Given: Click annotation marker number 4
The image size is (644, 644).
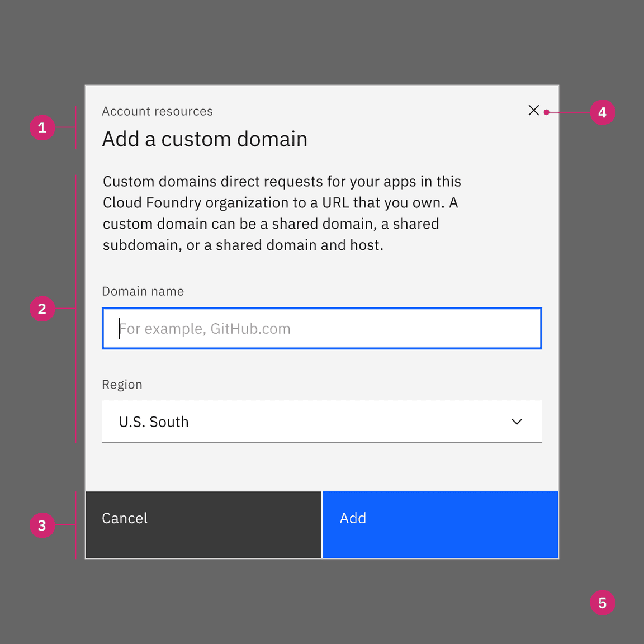Looking at the screenshot, I should [602, 112].
